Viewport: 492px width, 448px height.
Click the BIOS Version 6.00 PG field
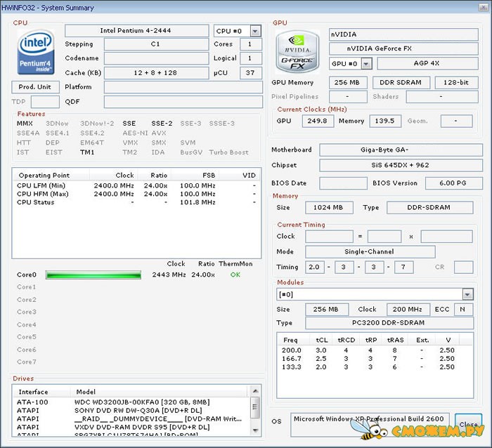[454, 183]
